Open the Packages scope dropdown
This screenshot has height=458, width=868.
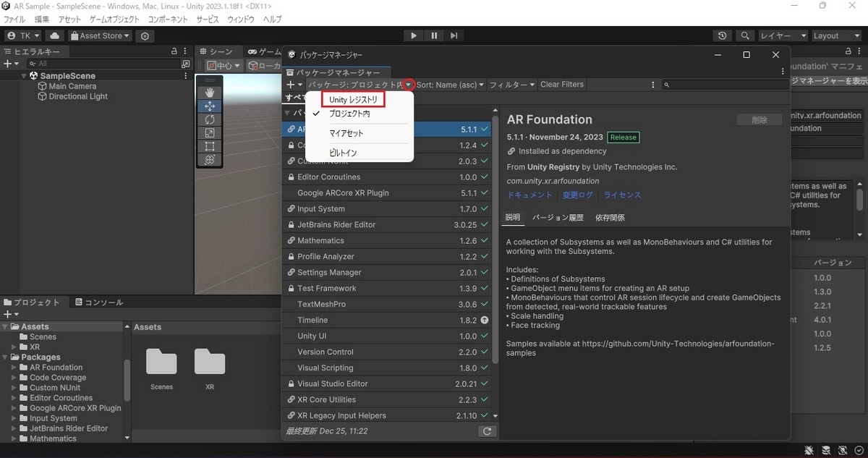[x=359, y=85]
